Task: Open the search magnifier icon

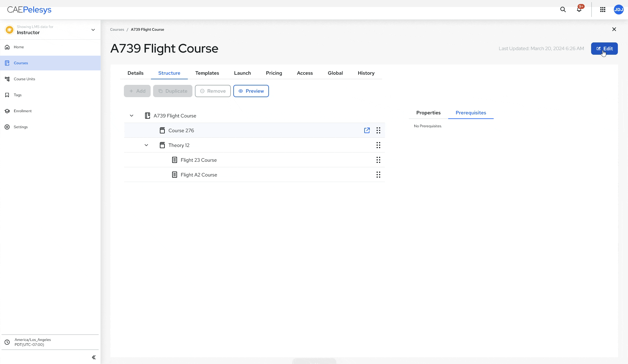Action: [x=563, y=10]
